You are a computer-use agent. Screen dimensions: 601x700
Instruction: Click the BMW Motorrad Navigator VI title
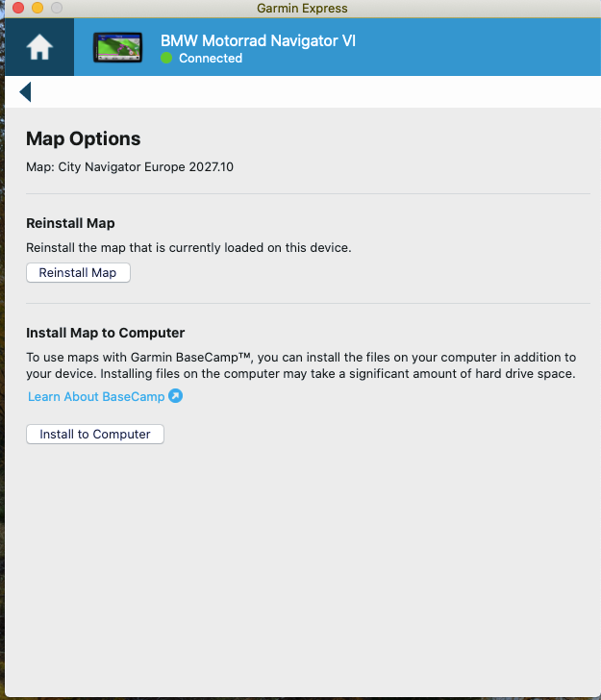point(258,40)
